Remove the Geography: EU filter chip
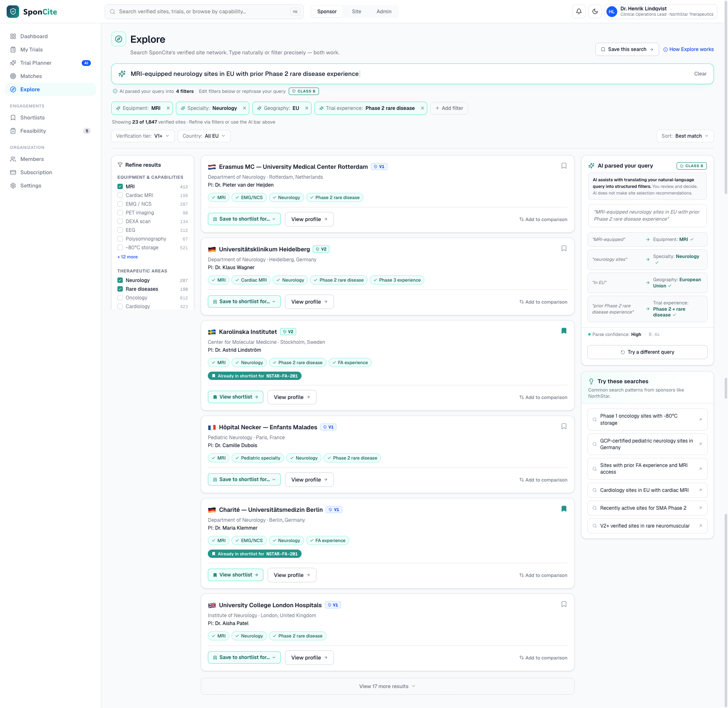Screen dimensions: 728x708 [307, 108]
